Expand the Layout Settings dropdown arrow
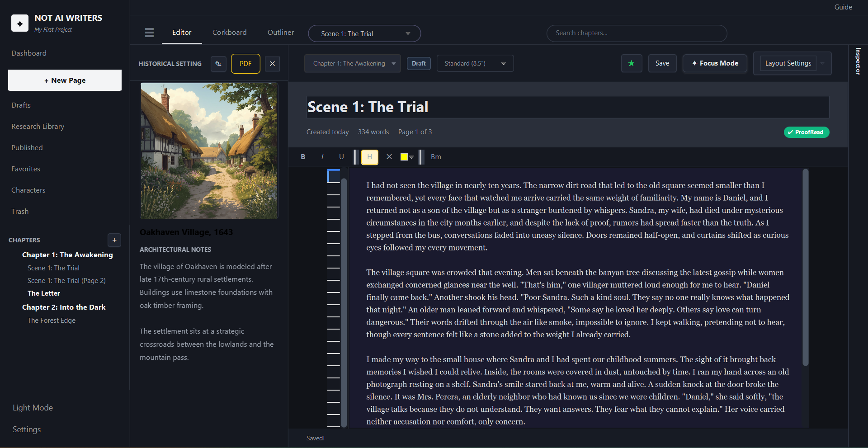The width and height of the screenshot is (868, 448). tap(822, 63)
